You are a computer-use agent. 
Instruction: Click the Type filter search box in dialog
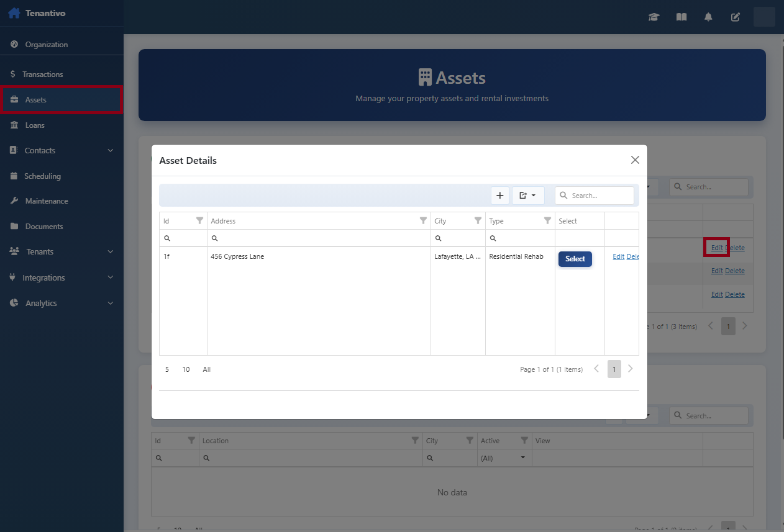(x=520, y=238)
